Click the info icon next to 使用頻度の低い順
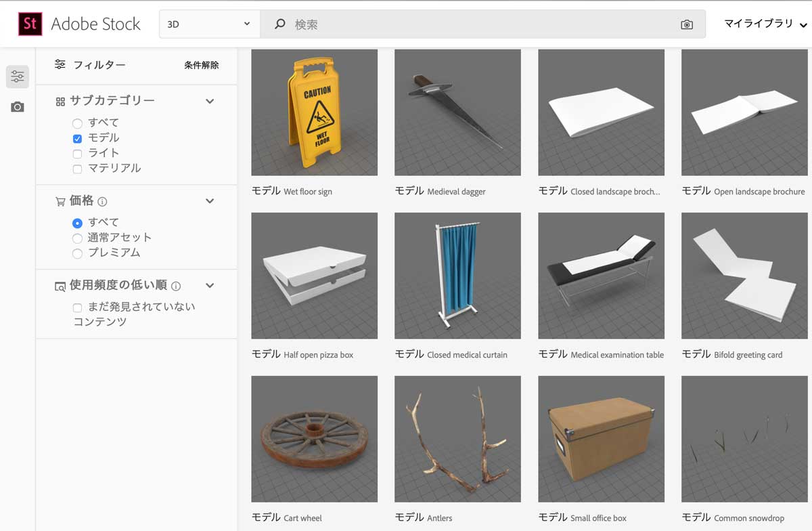 (x=176, y=286)
